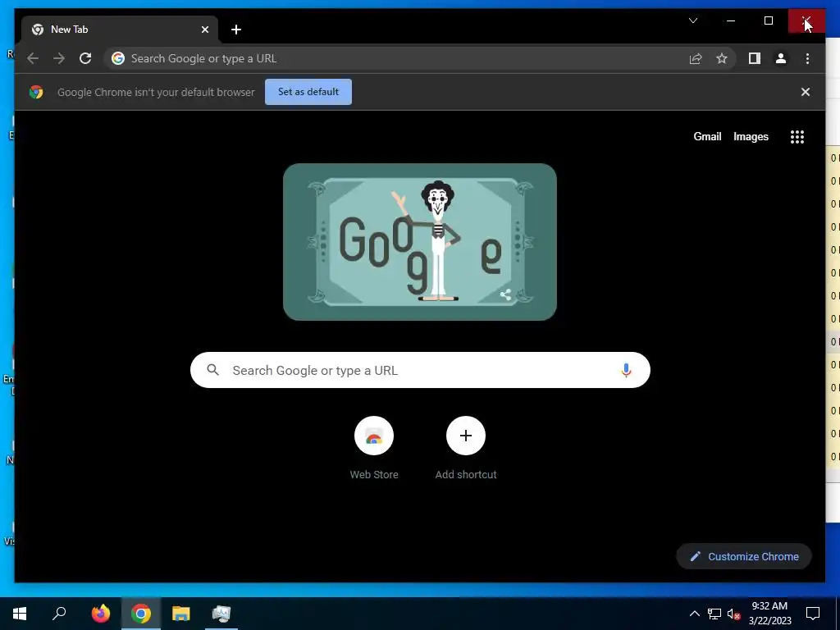Open network status tray icon
840x630 pixels.
pyautogui.click(x=714, y=614)
